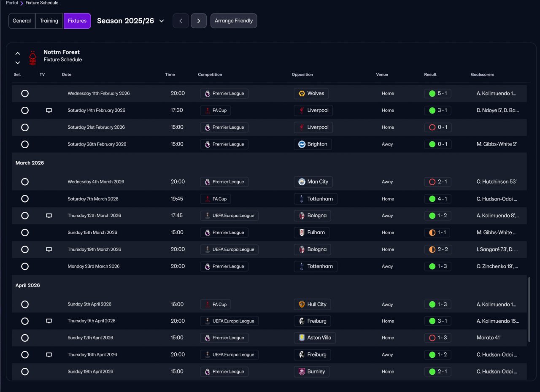Click TV icon for Saturday 14th February fixture
This screenshot has width=540, height=392.
tap(49, 111)
